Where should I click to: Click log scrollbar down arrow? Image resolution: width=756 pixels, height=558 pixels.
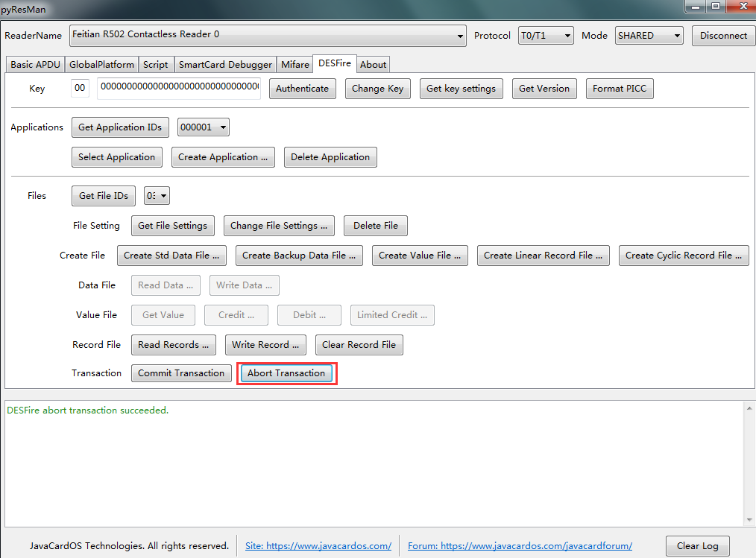tap(749, 519)
